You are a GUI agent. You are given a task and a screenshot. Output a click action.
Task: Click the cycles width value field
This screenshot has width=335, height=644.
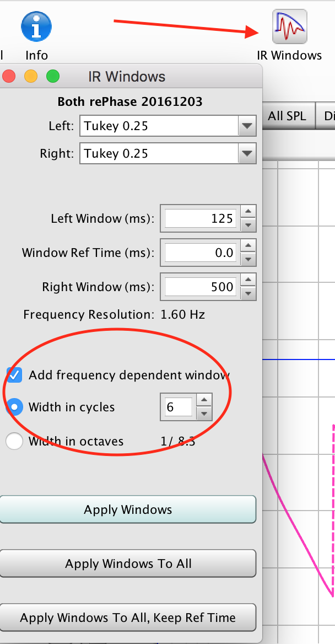(x=178, y=407)
